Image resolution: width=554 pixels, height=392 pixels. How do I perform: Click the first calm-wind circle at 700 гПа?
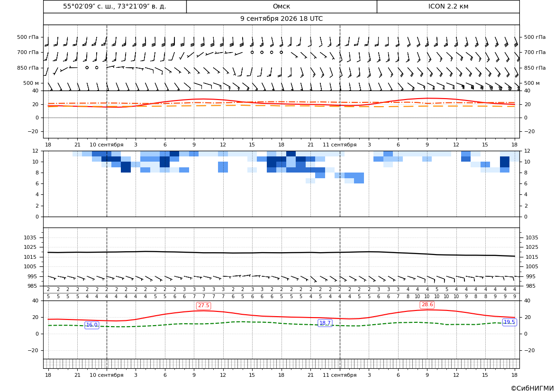point(252,52)
